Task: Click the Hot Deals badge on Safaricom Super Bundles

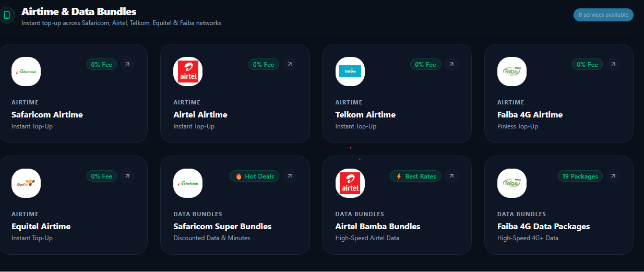Action: [255, 176]
